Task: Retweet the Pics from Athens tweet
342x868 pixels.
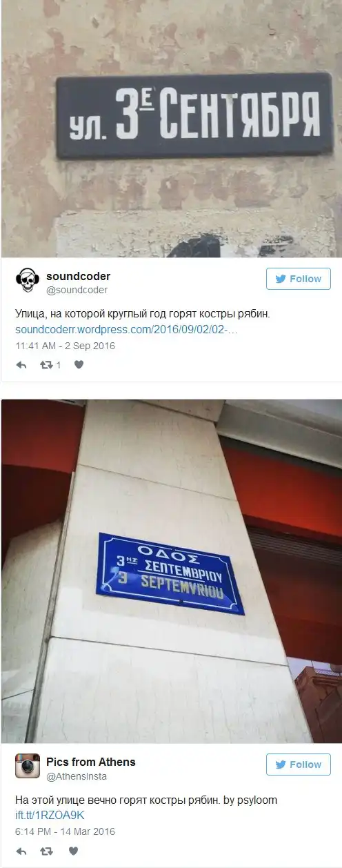Action: point(47,851)
